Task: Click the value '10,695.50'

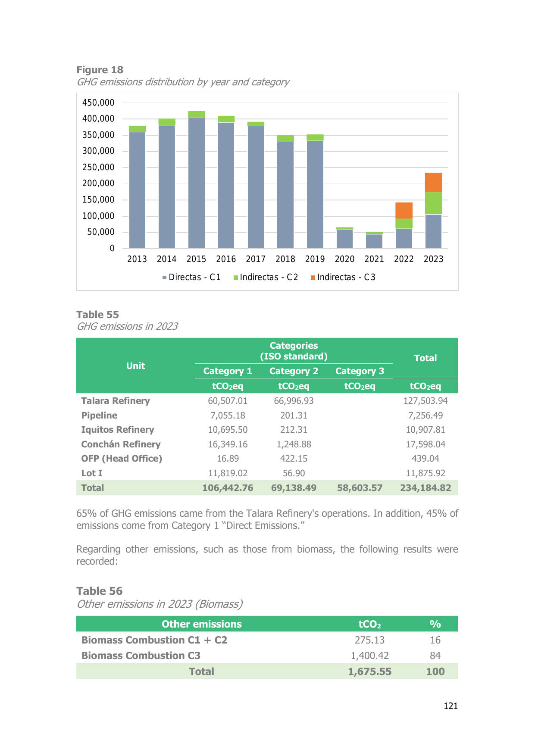Action: (x=228, y=430)
